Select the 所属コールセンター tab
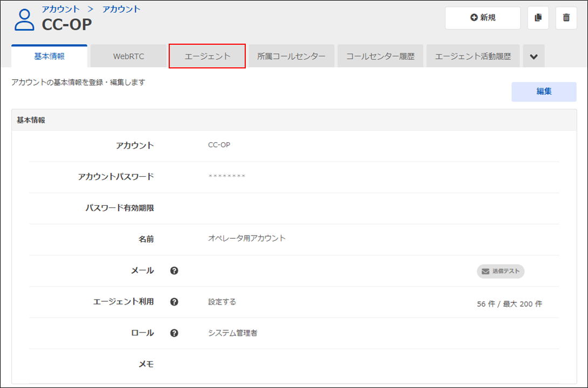Image resolution: width=588 pixels, height=388 pixels. pyautogui.click(x=291, y=57)
